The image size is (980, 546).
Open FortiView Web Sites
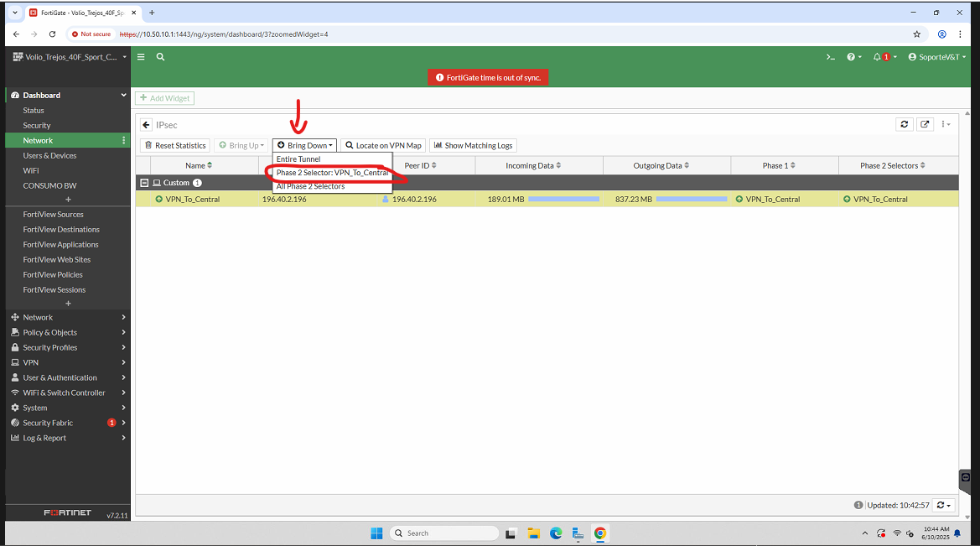57,259
